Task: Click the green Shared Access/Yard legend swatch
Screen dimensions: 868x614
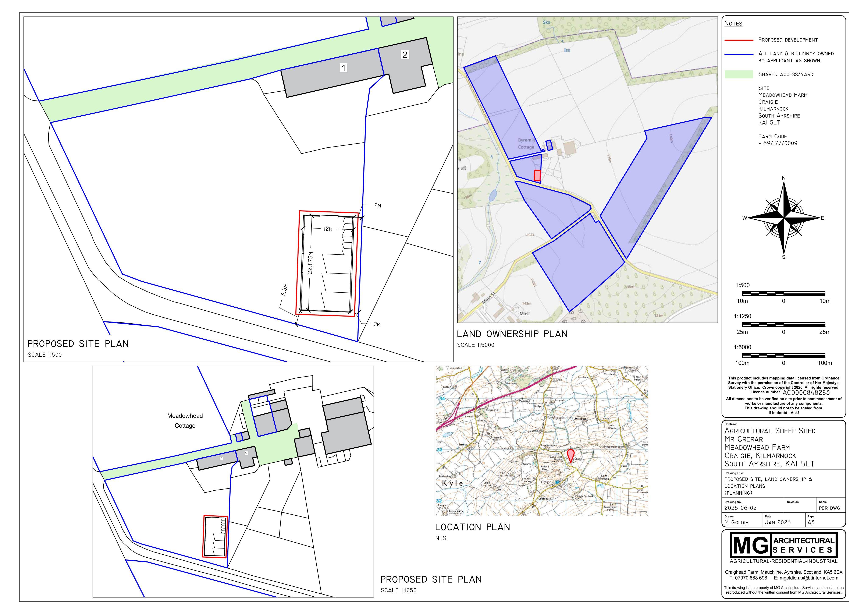Action: click(x=739, y=74)
